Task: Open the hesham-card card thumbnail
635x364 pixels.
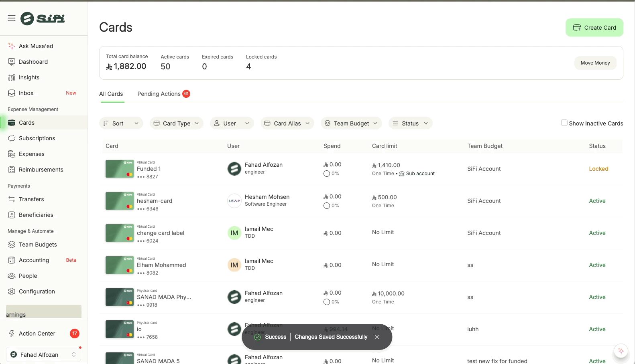Action: [119, 201]
